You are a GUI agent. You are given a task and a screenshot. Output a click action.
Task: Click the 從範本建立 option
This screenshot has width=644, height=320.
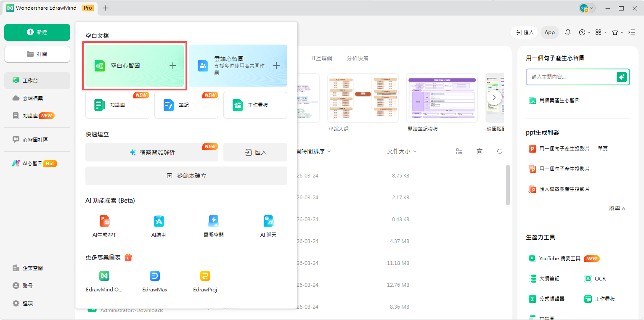[x=186, y=176]
